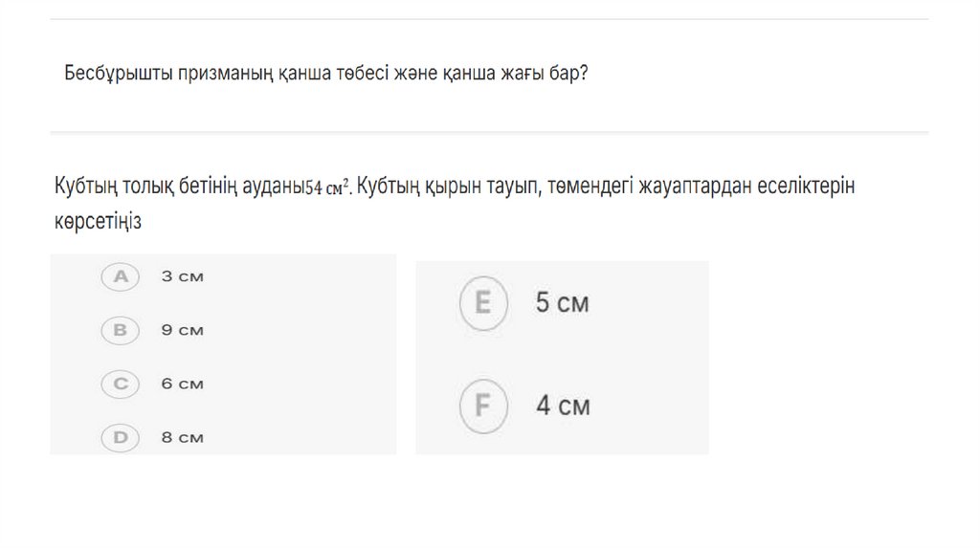Choose the circle labeled C

coord(121,384)
